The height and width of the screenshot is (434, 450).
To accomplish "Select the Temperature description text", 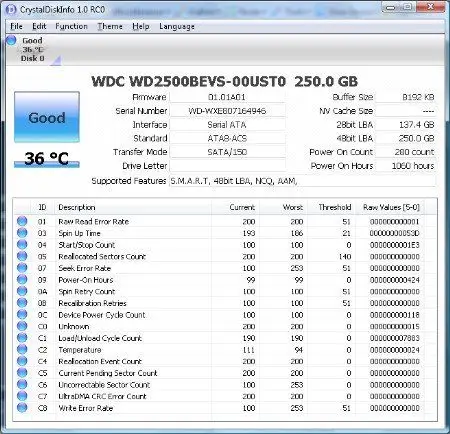I will click(x=80, y=350).
